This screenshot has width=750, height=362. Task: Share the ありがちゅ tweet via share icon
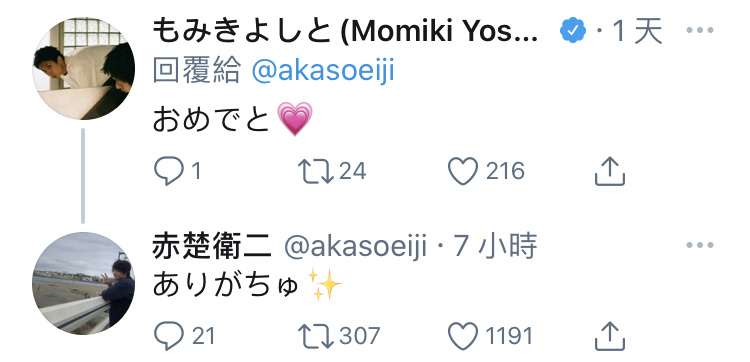[610, 336]
